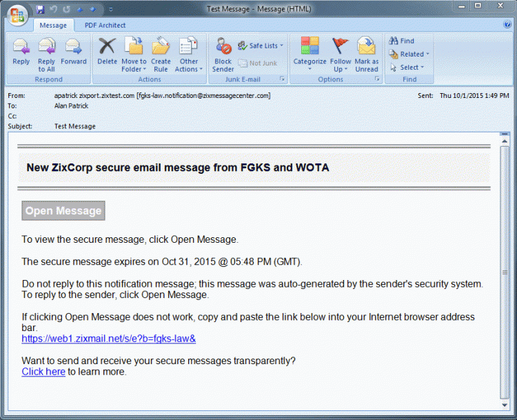
Task: Maximize the message window
Action: [478, 6]
